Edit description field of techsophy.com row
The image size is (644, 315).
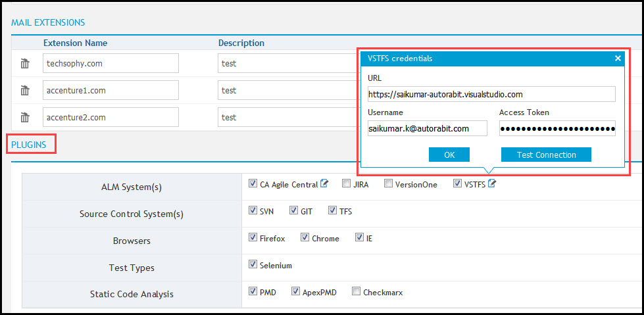pos(289,64)
